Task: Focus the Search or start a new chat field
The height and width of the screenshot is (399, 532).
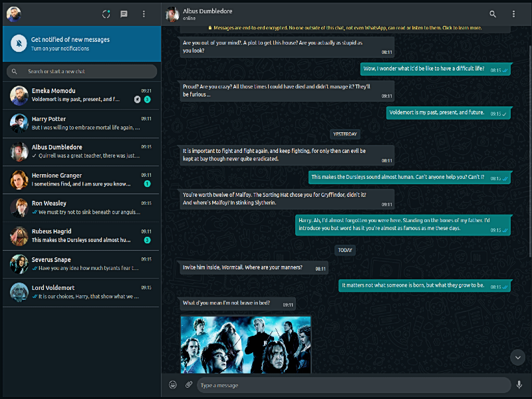Action: coord(82,71)
